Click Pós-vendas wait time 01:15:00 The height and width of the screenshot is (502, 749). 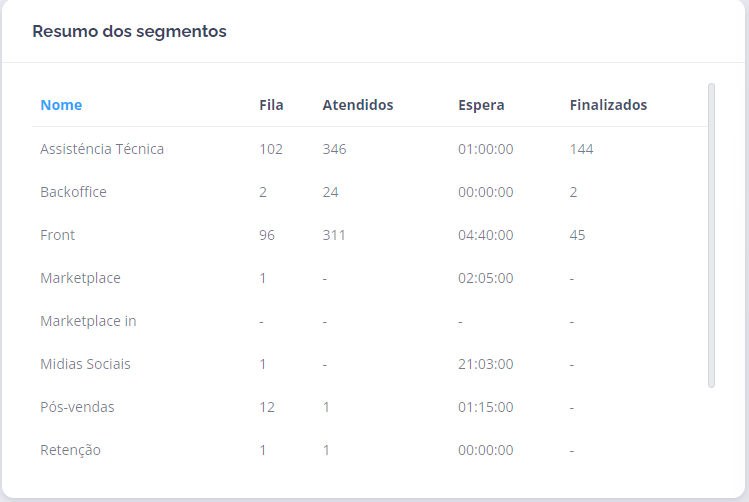485,407
